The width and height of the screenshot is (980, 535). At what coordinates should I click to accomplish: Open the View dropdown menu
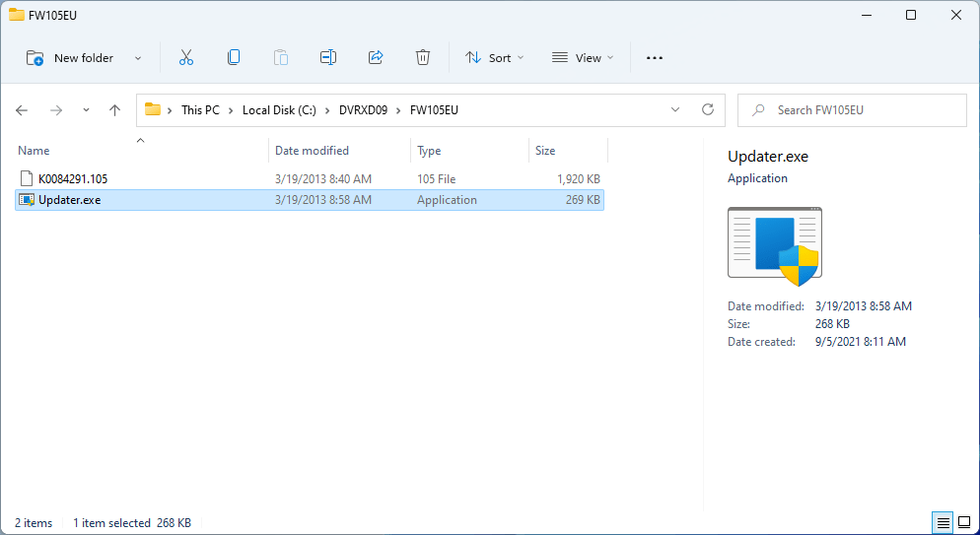point(583,58)
